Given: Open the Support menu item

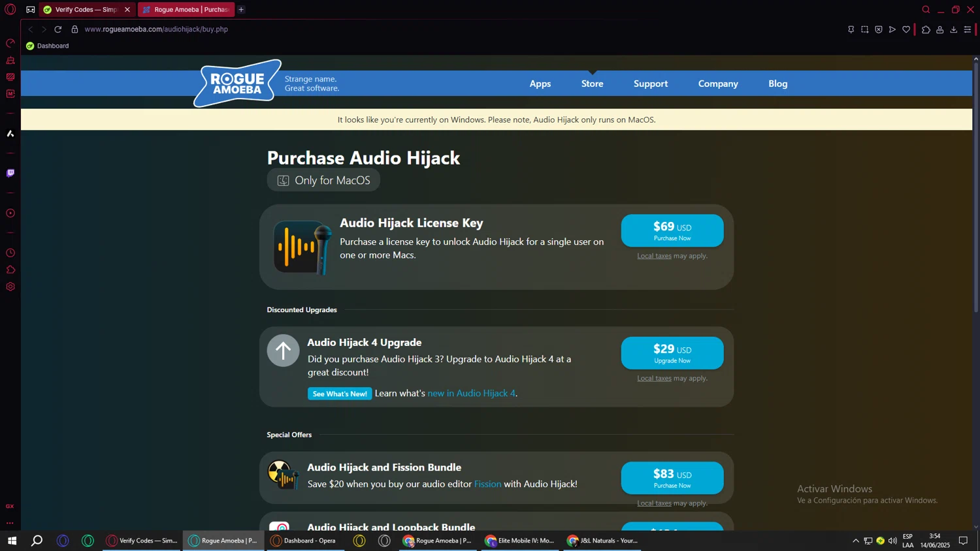Looking at the screenshot, I should pyautogui.click(x=651, y=84).
